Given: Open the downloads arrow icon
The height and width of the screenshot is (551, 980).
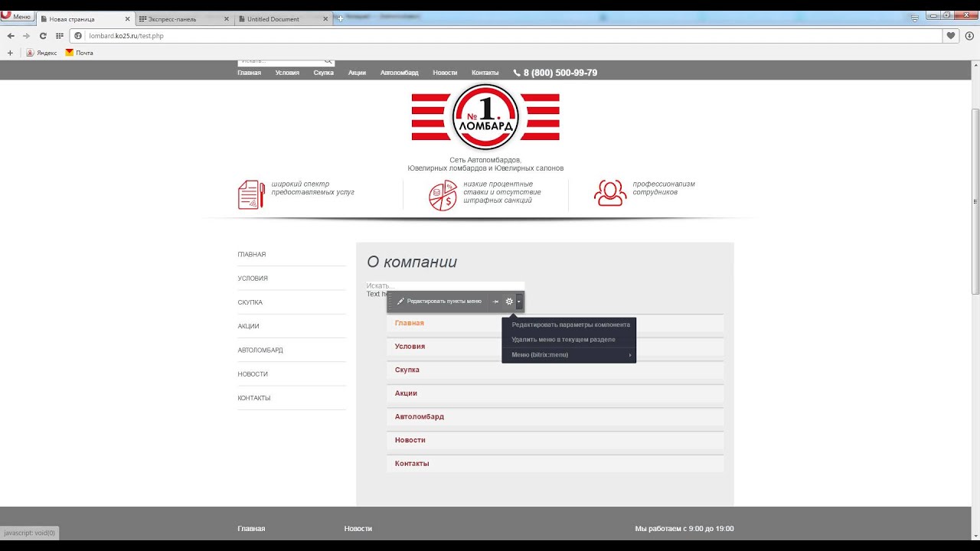Looking at the screenshot, I should pyautogui.click(x=969, y=35).
